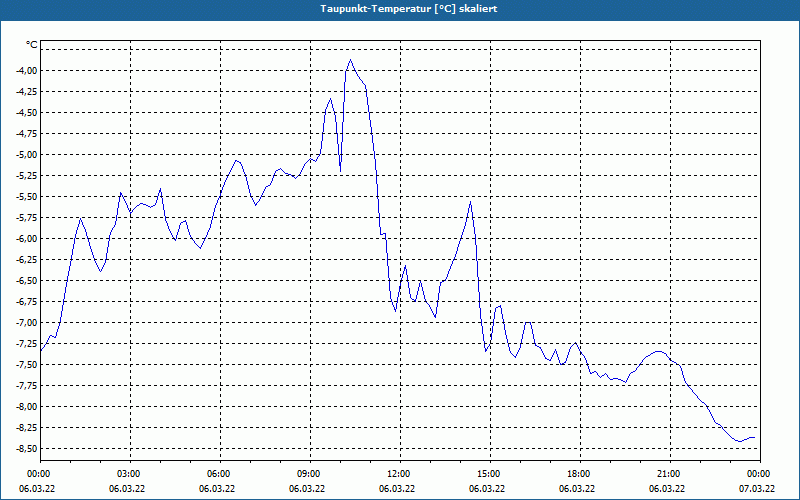Image resolution: width=800 pixels, height=500 pixels.
Task: Select the -5,50 y-axis label
Action: pos(27,196)
